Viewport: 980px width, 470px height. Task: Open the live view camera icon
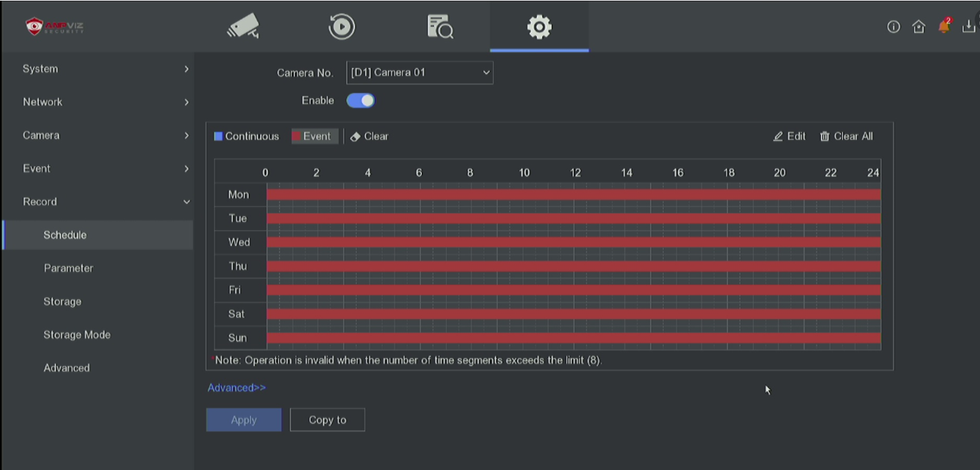pos(243,26)
